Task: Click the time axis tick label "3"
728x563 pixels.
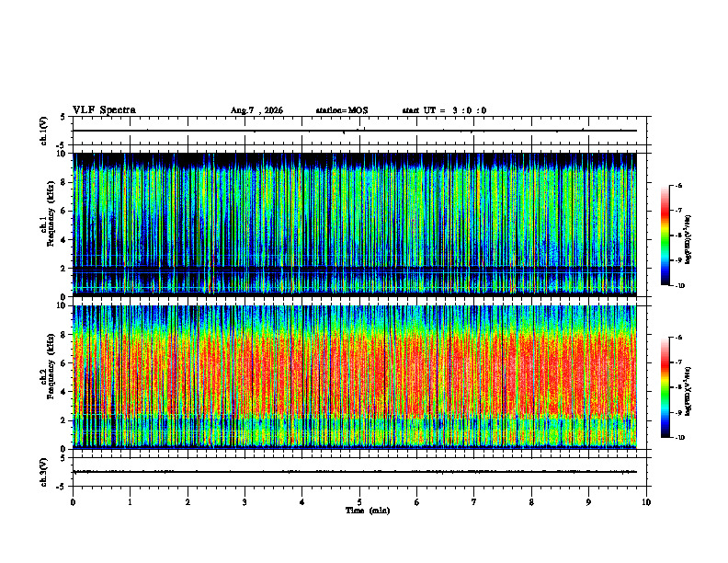Action: tap(245, 502)
